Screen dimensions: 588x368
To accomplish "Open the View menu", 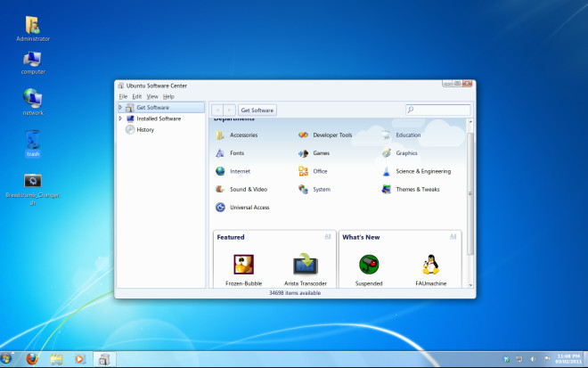I will tap(152, 96).
